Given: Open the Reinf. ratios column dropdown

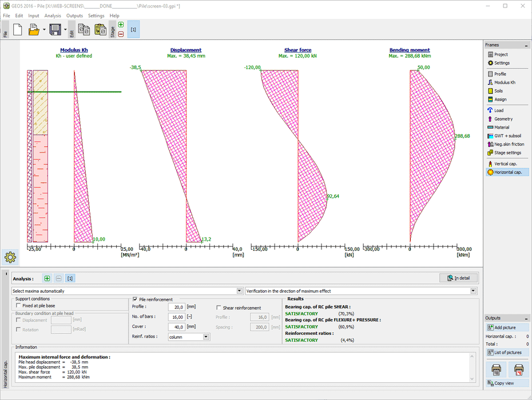Looking at the screenshot, I should 207,337.
